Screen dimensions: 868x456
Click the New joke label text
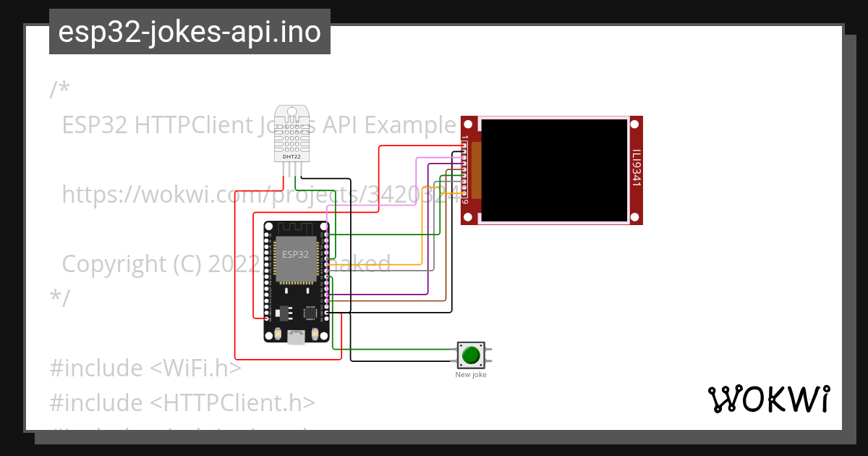472,375
